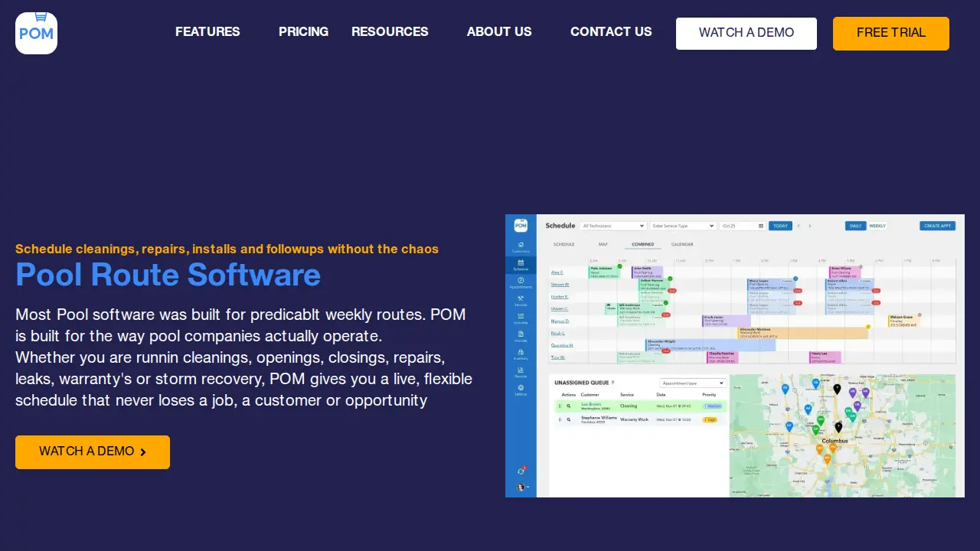The image size is (980, 551).
Task: Expand the All Technicians dropdown
Action: click(613, 226)
